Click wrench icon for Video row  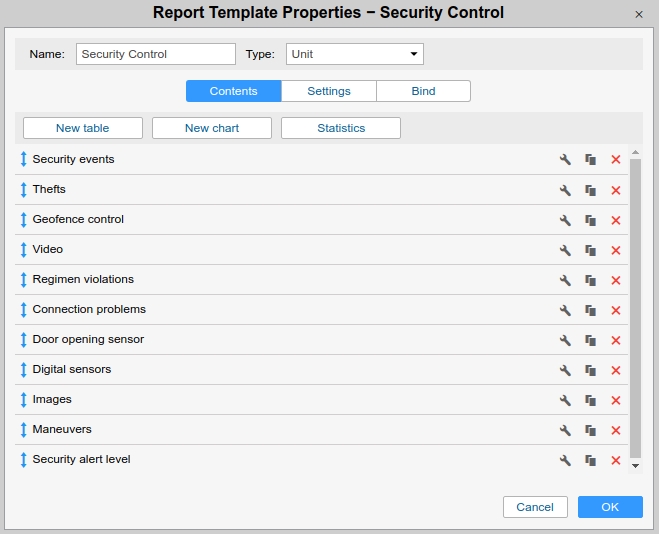(565, 250)
